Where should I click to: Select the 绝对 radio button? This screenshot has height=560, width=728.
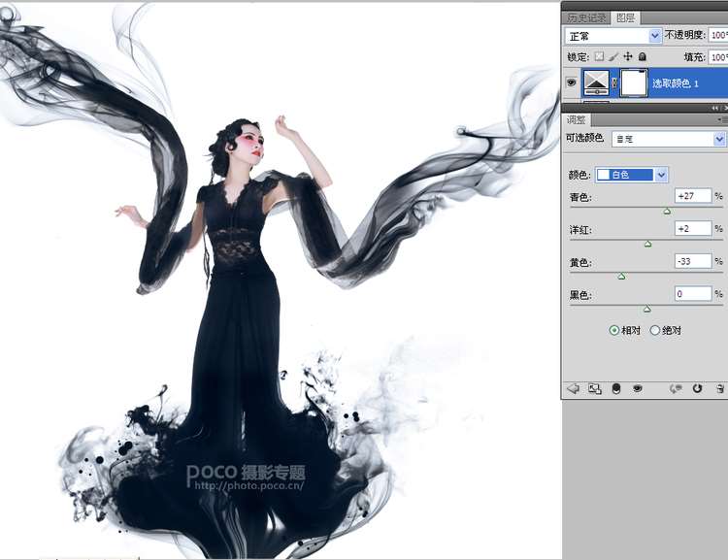[x=655, y=330]
